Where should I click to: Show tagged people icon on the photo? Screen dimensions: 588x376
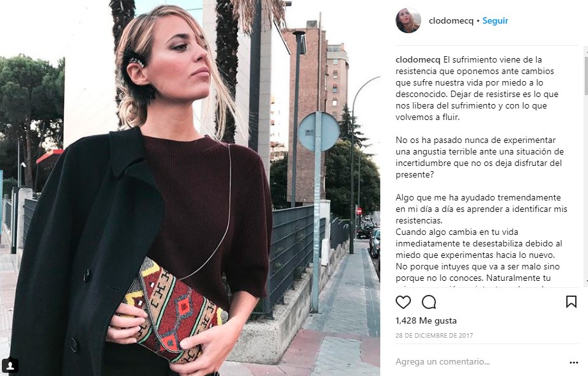click(x=10, y=365)
